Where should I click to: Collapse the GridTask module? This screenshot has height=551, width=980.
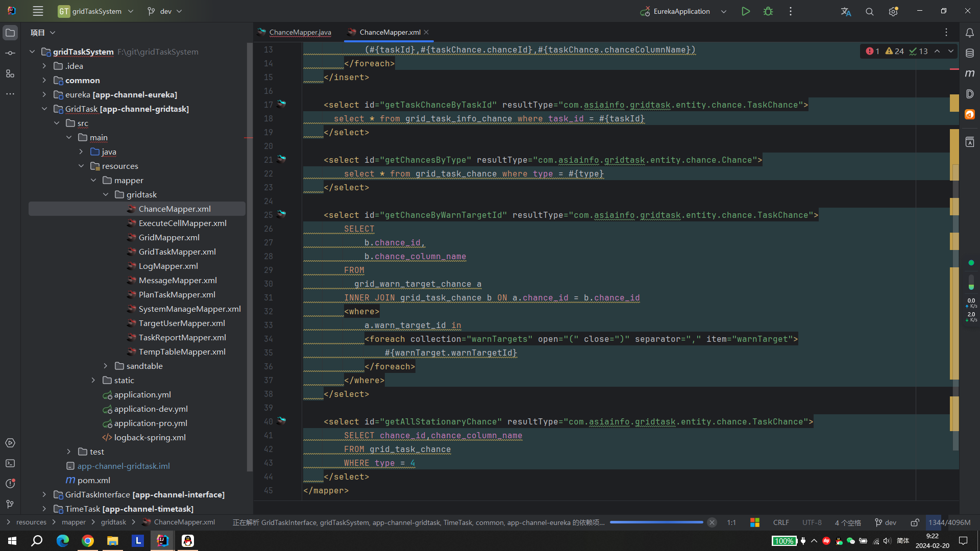click(44, 109)
